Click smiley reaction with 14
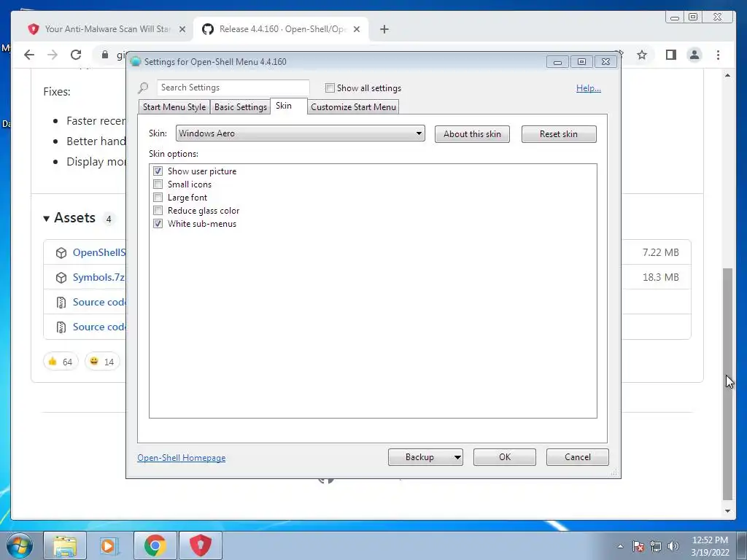 point(102,362)
